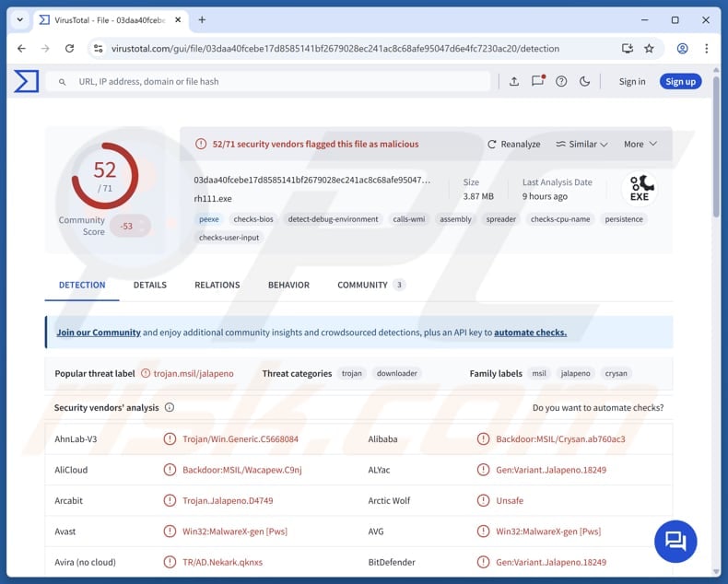This screenshot has width=728, height=584.
Task: Open the help question mark icon
Action: click(x=561, y=82)
